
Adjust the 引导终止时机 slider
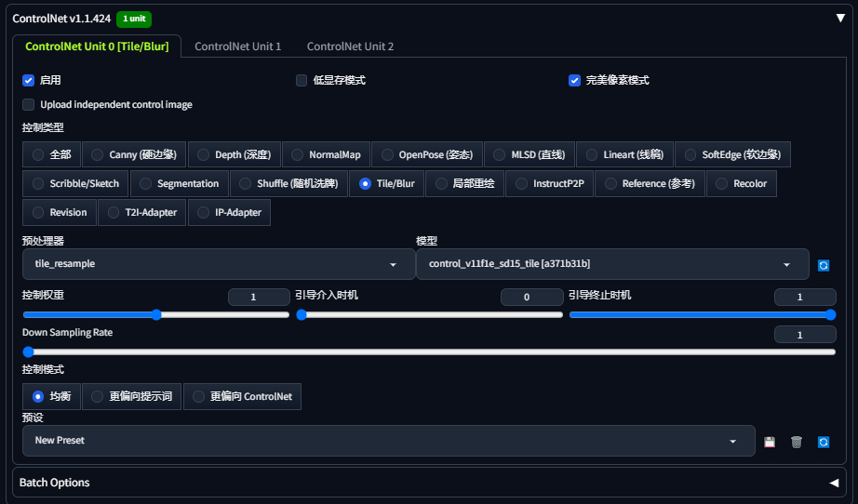[x=703, y=315]
